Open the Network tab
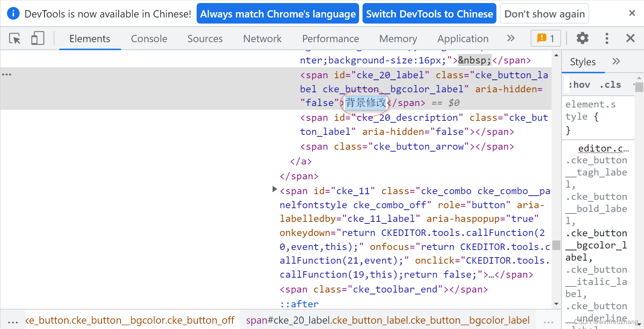Screen dimensions: 644x329 (x=262, y=39)
